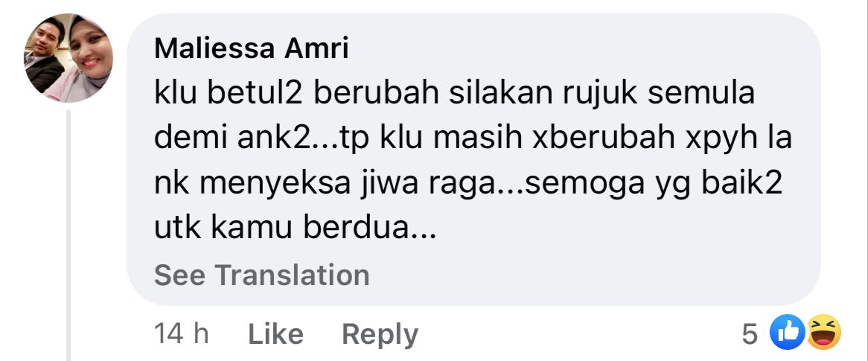Click second comment line starting 'demi ank2'

473,139
